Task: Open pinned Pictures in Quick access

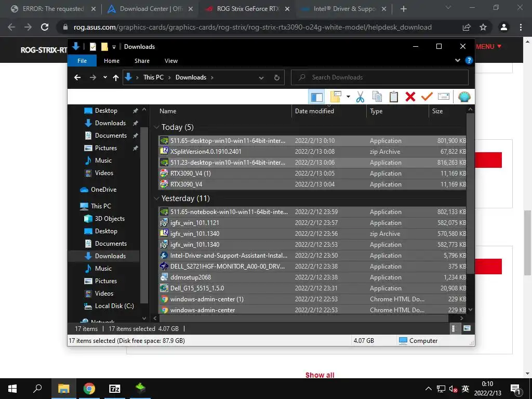Action: pos(106,148)
